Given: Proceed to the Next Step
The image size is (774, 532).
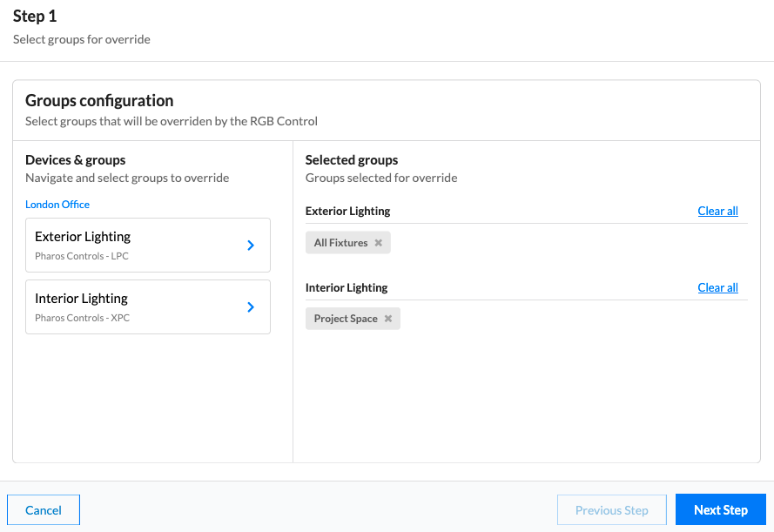Looking at the screenshot, I should [x=721, y=509].
